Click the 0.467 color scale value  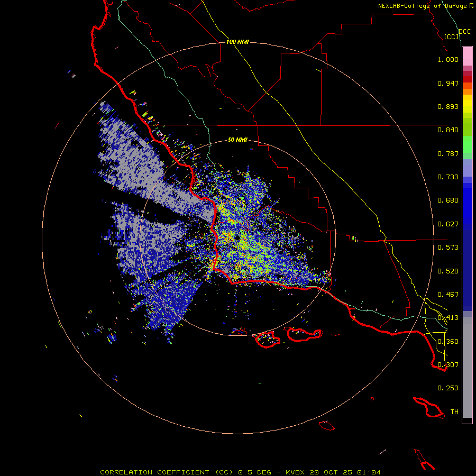point(448,295)
